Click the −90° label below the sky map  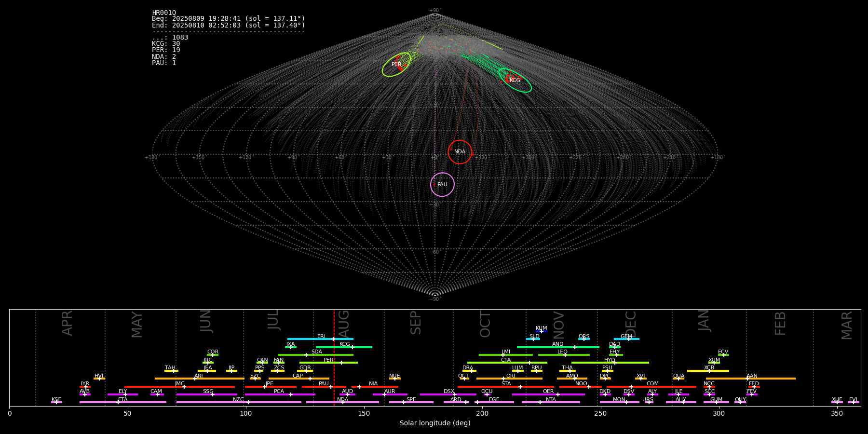click(435, 299)
